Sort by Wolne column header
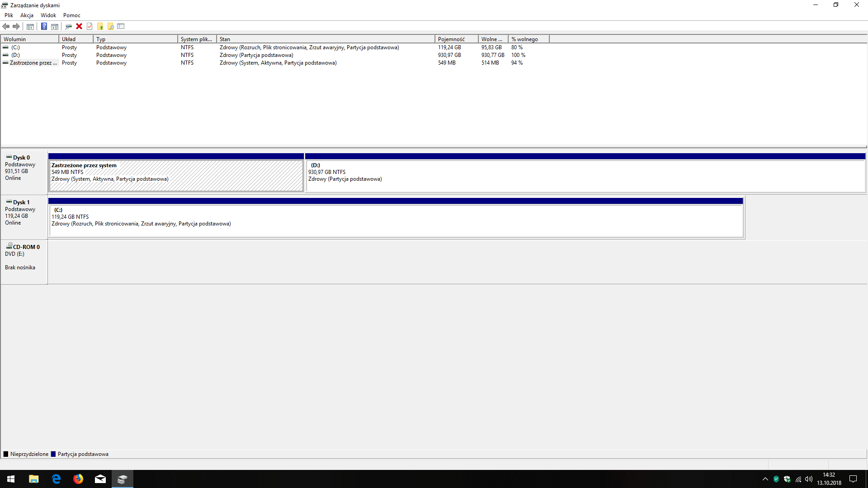Screen dimensions: 868x488 pyautogui.click(x=493, y=39)
